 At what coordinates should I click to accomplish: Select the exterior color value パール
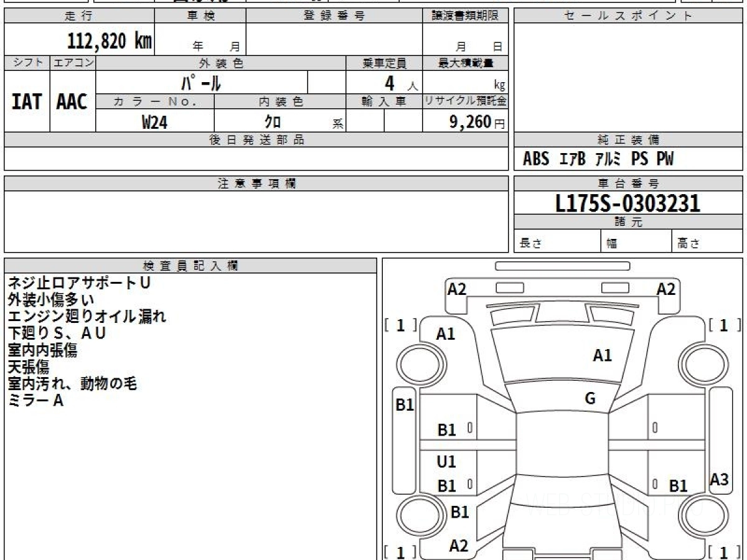click(200, 82)
